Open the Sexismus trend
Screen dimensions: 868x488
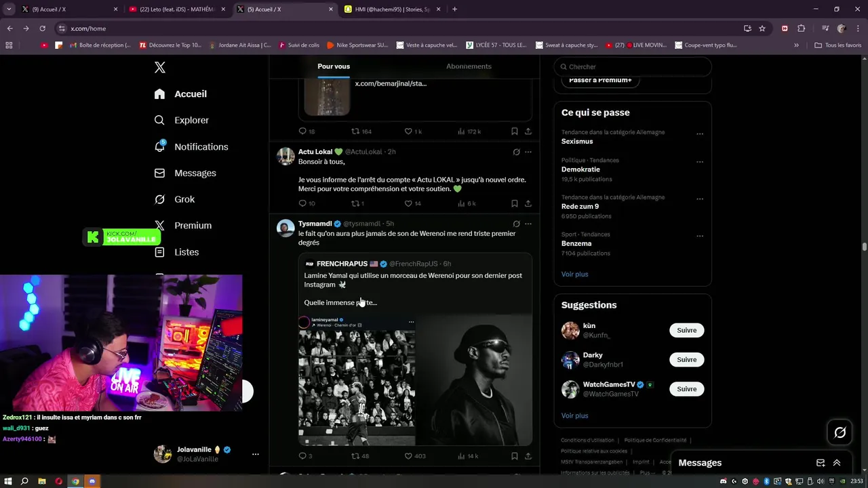[577, 142]
